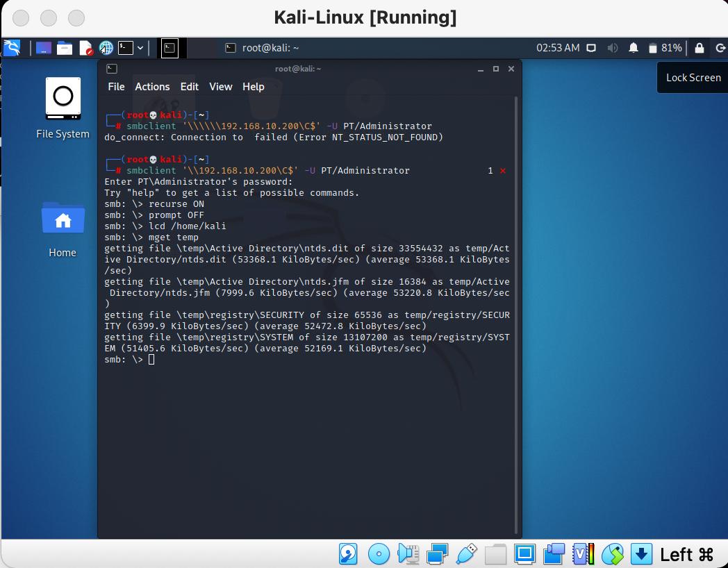Click VirtualBox network adapter icon
Image resolution: width=728 pixels, height=568 pixels.
[437, 553]
